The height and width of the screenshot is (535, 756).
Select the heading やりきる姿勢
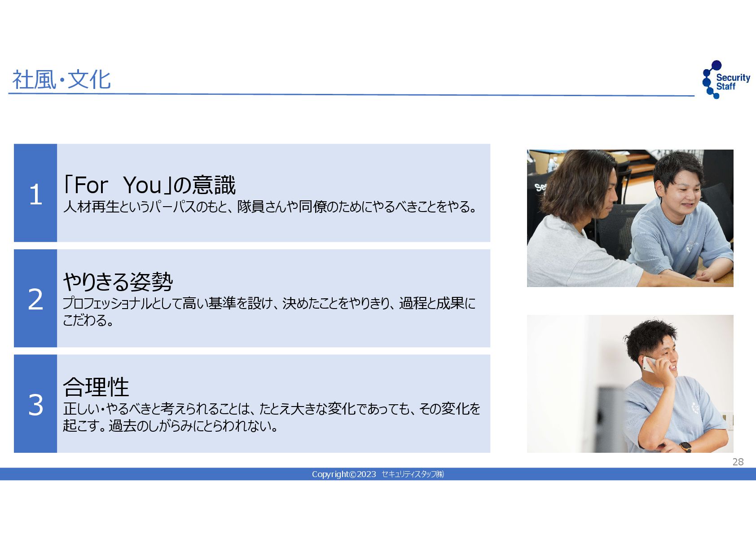coord(118,282)
